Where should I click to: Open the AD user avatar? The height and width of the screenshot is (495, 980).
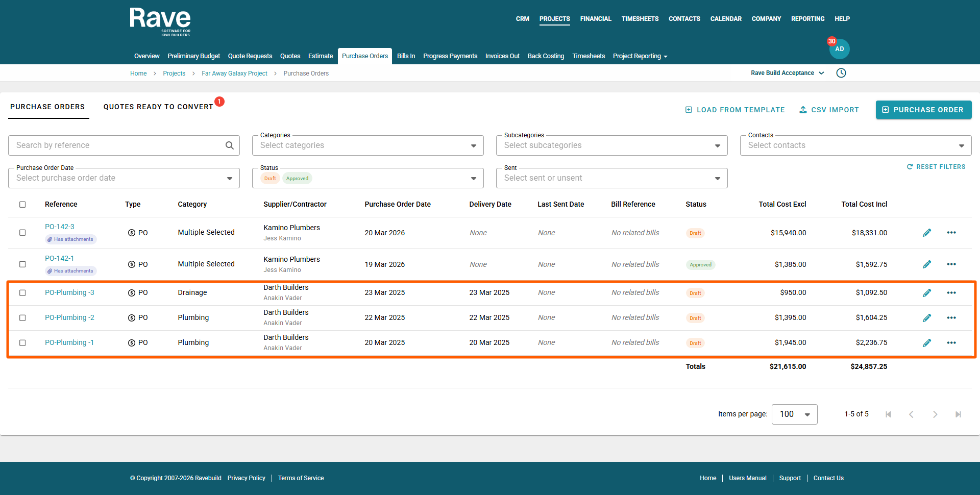click(839, 49)
